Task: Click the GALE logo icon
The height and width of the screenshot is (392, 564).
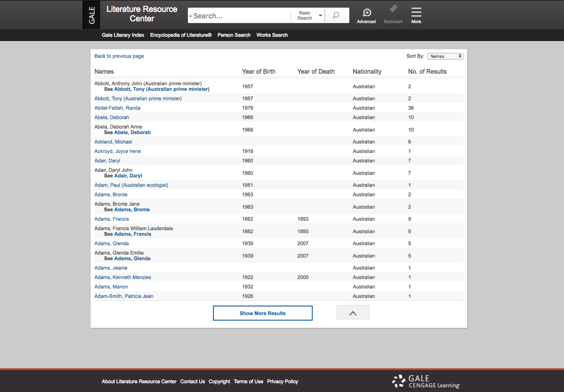Action: tap(92, 15)
